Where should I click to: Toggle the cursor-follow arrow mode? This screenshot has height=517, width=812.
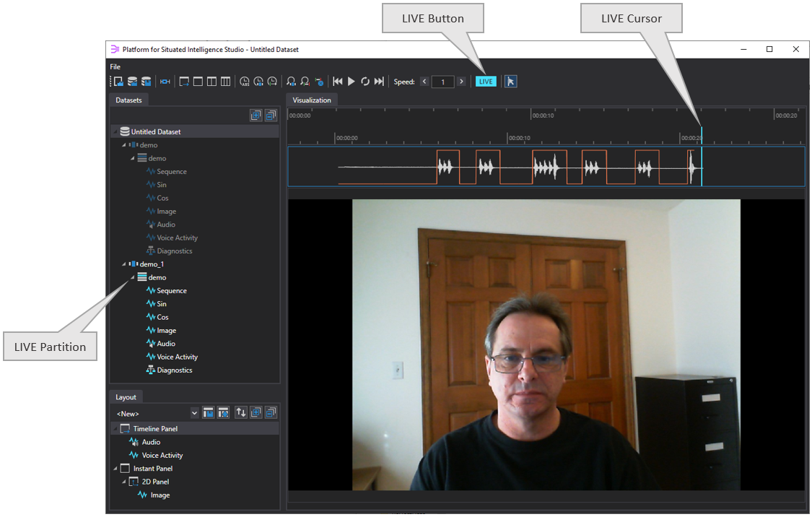(510, 81)
